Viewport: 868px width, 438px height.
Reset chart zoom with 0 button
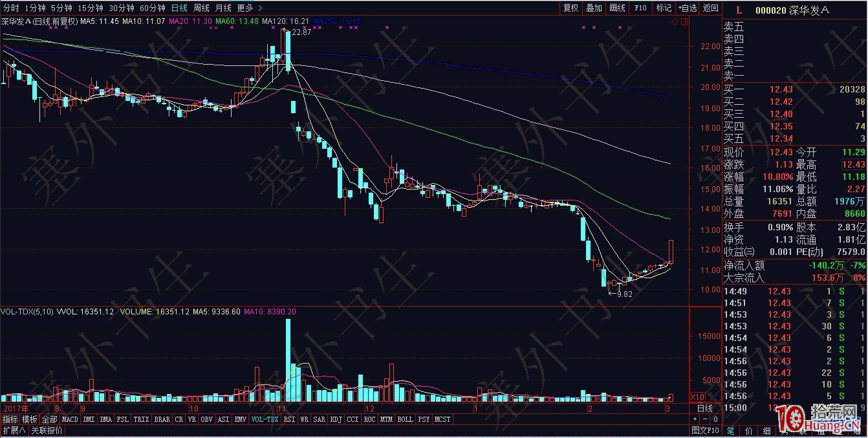[715, 419]
